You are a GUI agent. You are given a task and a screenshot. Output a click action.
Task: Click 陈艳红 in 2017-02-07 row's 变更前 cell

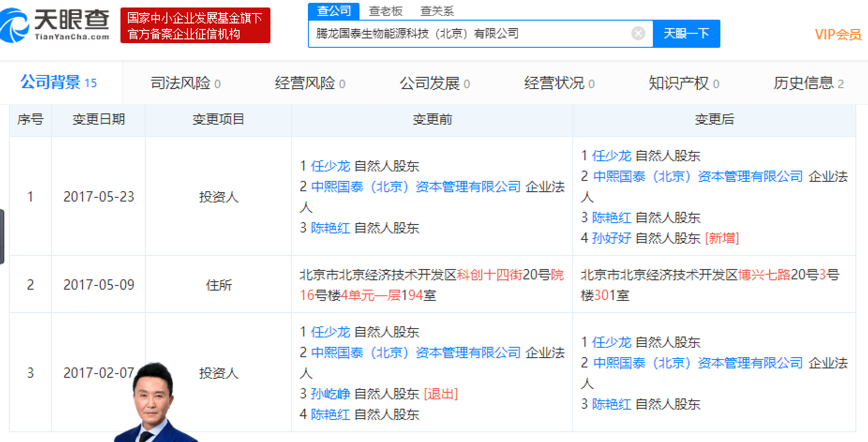click(x=330, y=414)
